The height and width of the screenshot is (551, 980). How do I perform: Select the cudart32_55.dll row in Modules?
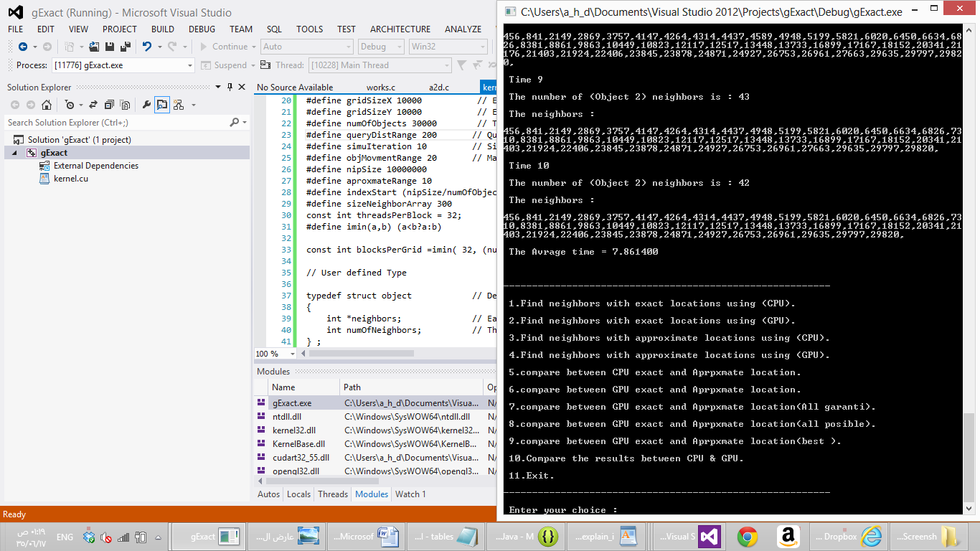pos(376,458)
